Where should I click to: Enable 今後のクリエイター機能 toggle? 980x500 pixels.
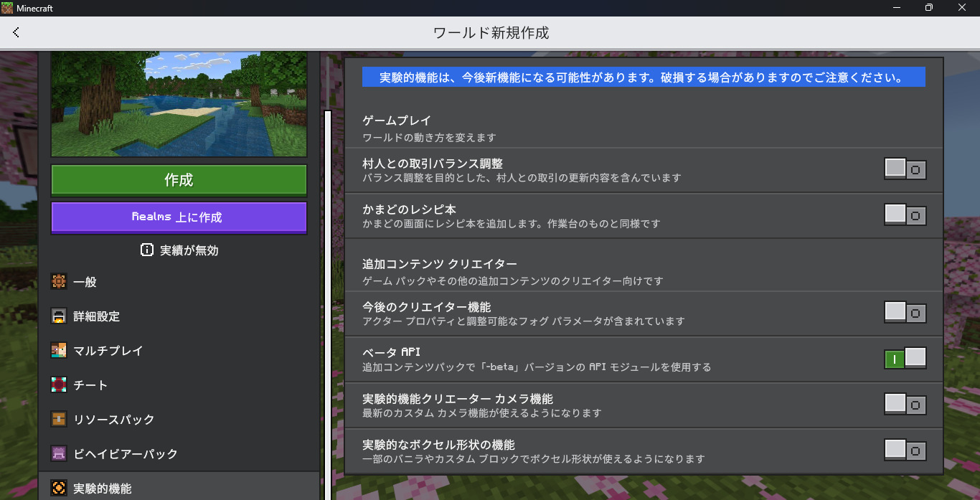pos(905,313)
